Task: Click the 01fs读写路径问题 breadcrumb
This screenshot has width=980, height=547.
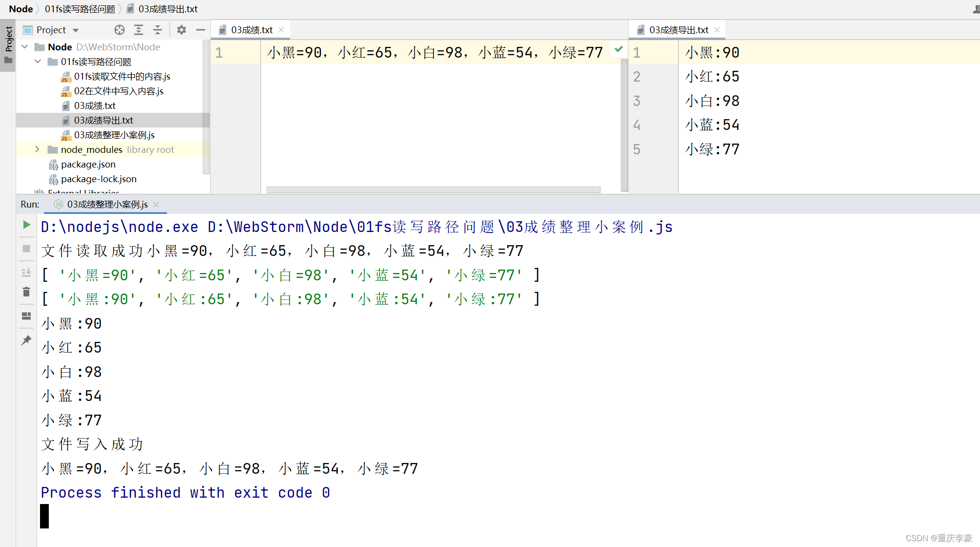Action: pyautogui.click(x=80, y=9)
